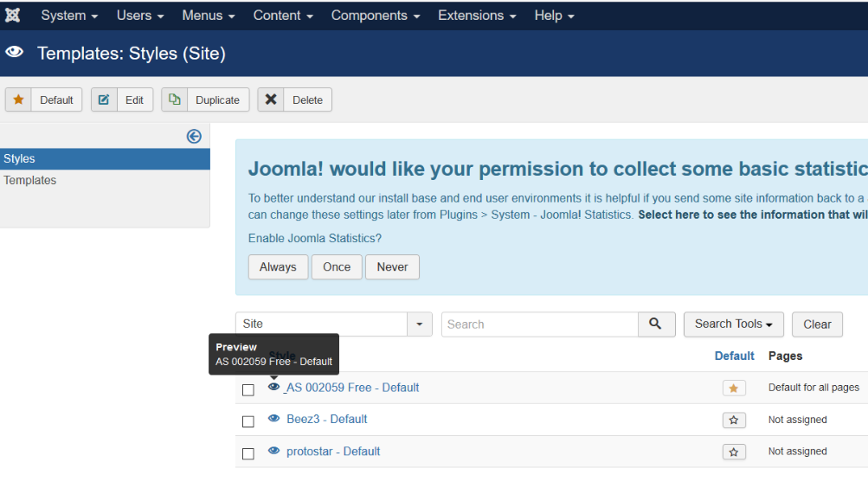
Task: Preview AS 002059 Free via eye icon
Action: click(x=274, y=387)
